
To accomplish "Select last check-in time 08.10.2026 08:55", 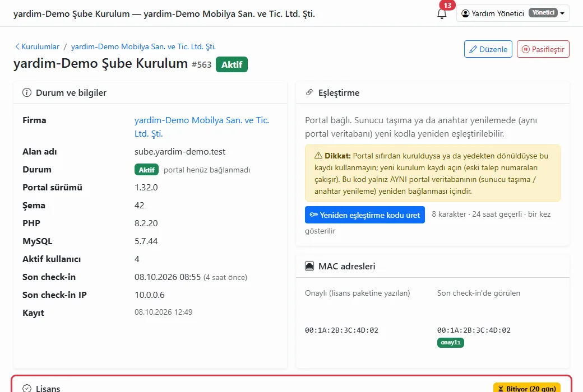I will (x=167, y=277).
